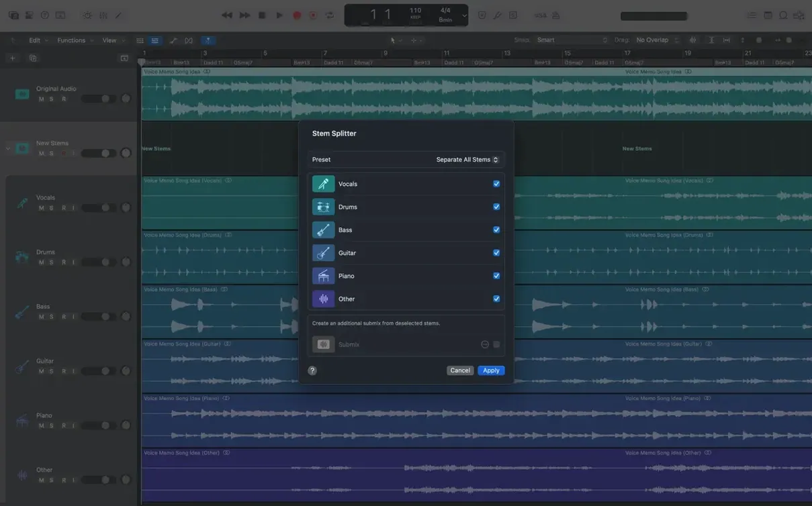
Task: Click the add new track plus button
Action: pos(12,58)
